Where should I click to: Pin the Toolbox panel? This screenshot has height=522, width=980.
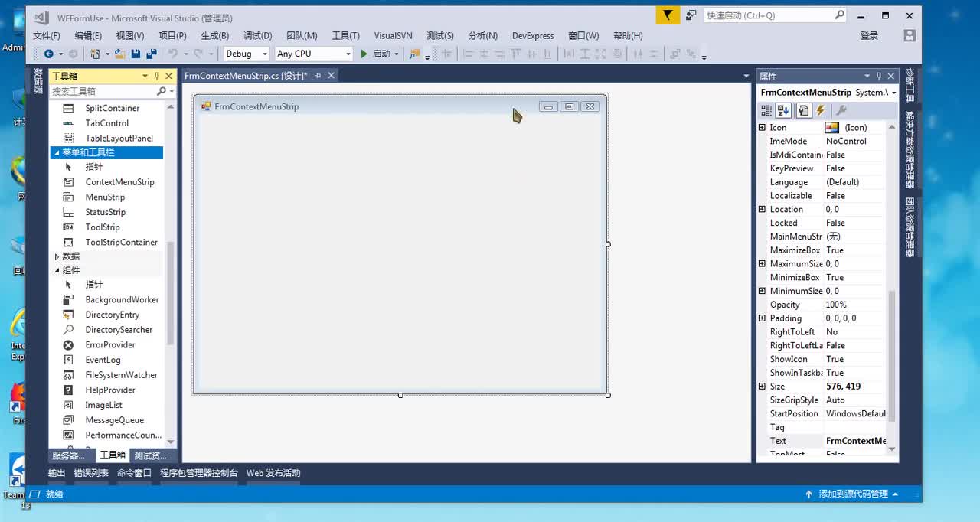click(157, 76)
